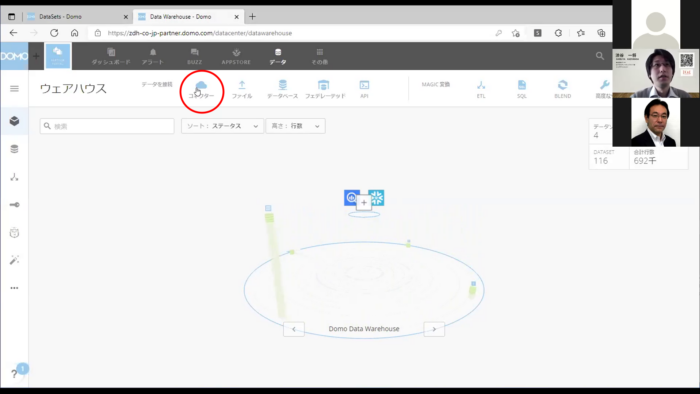The height and width of the screenshot is (394, 700).
Task: Switch to the DataSets - Domo tab
Action: pos(77,17)
